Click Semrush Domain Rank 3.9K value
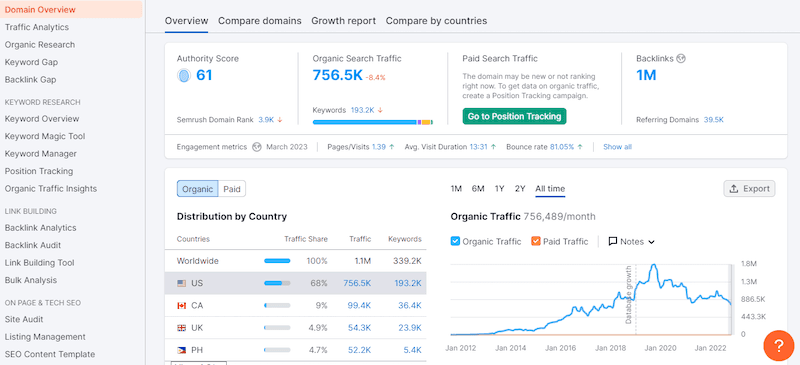The image size is (800, 365). [x=266, y=120]
